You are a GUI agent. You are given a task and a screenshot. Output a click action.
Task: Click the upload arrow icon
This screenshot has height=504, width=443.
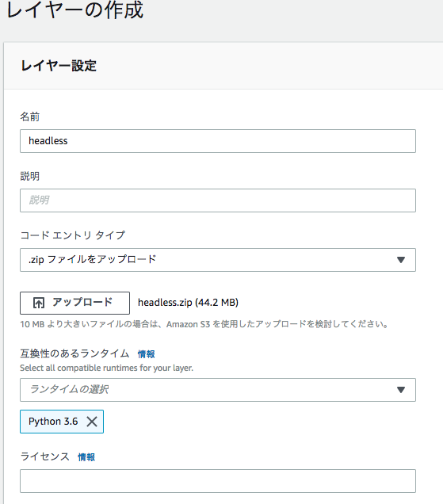tap(39, 303)
